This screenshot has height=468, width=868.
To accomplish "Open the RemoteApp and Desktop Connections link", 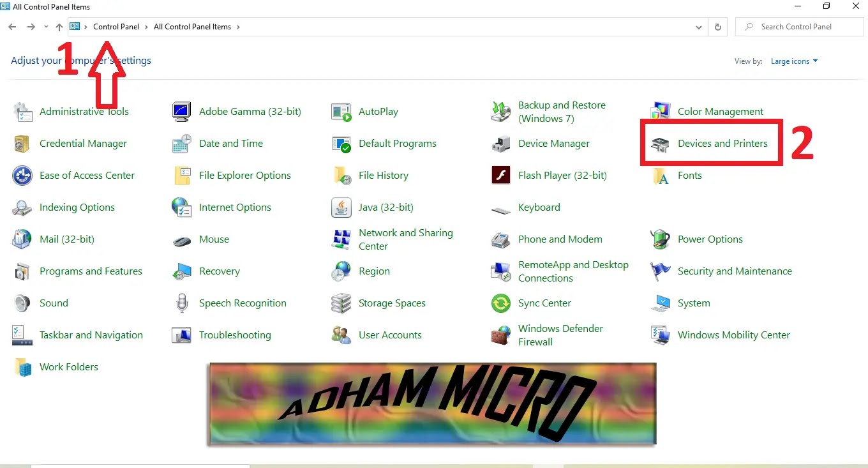I will coord(573,271).
